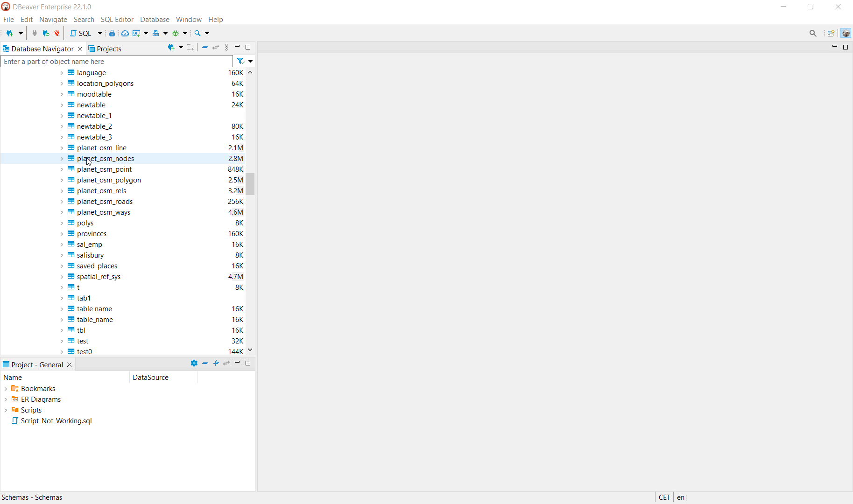The image size is (853, 504).
Task: Click the red Disconnect plug icon
Action: coord(57,33)
